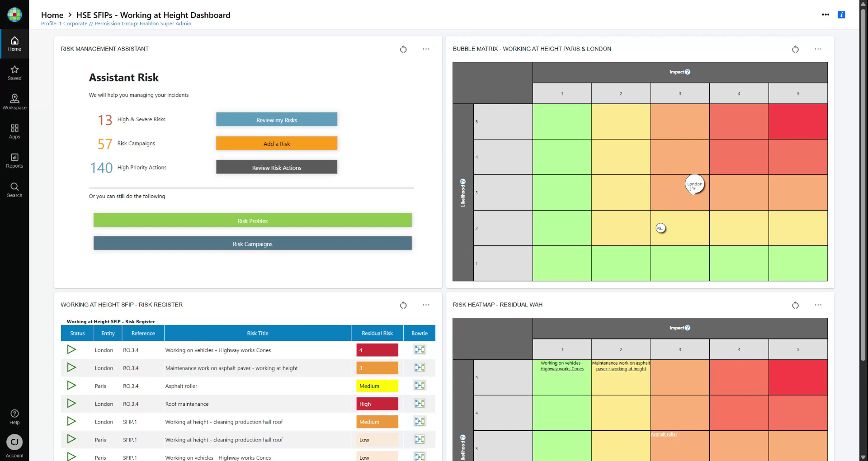Click the Review my Risks button
The image size is (868, 461).
pos(277,120)
